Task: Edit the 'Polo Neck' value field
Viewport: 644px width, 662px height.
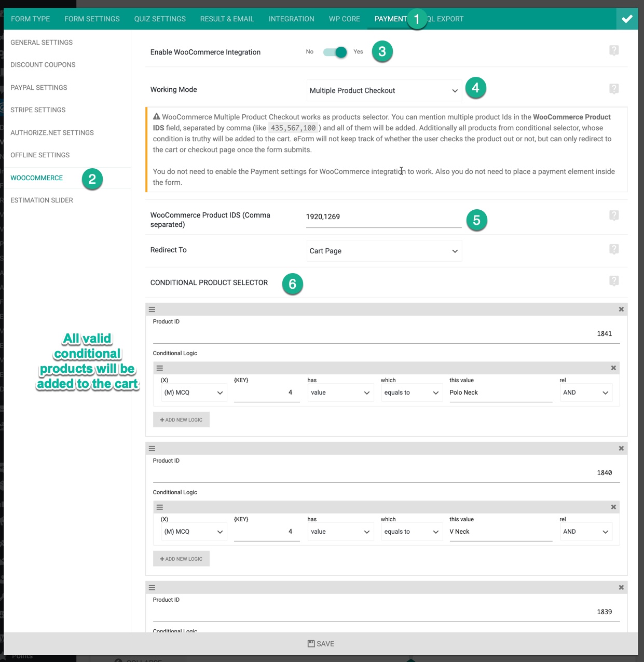Action: pos(501,393)
